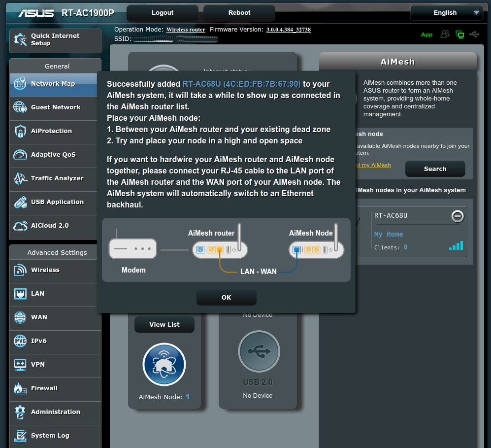Click the RT-AC68U signal strength bars
The image size is (491, 448).
click(456, 245)
